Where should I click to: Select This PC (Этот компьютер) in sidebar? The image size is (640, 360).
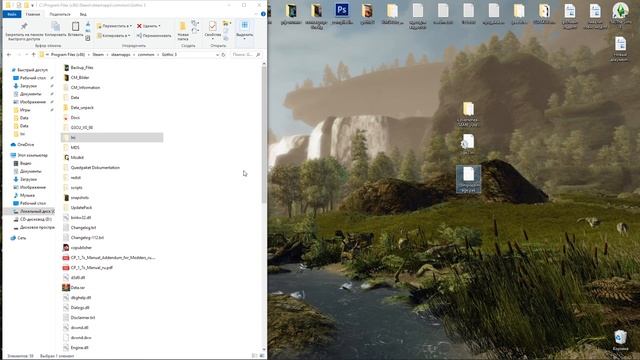pyautogui.click(x=29, y=156)
